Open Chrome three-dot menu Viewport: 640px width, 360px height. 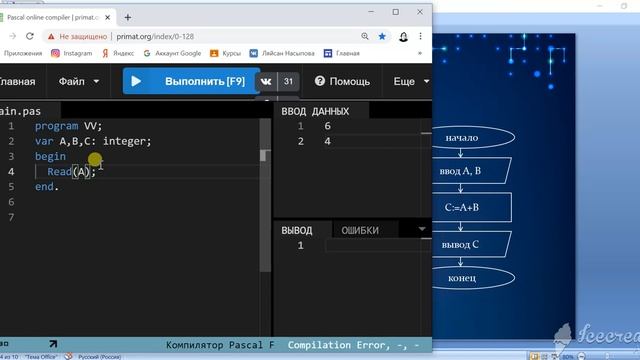pyautogui.click(x=420, y=36)
